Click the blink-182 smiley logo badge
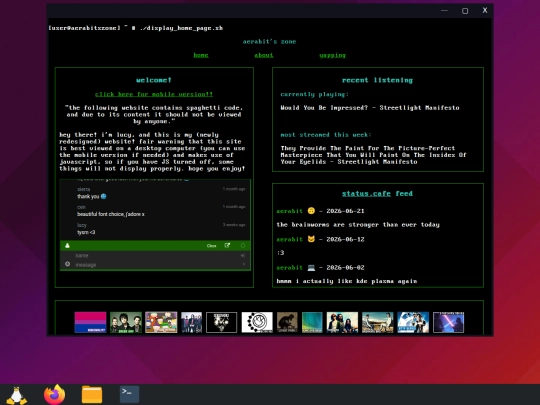 257,322
